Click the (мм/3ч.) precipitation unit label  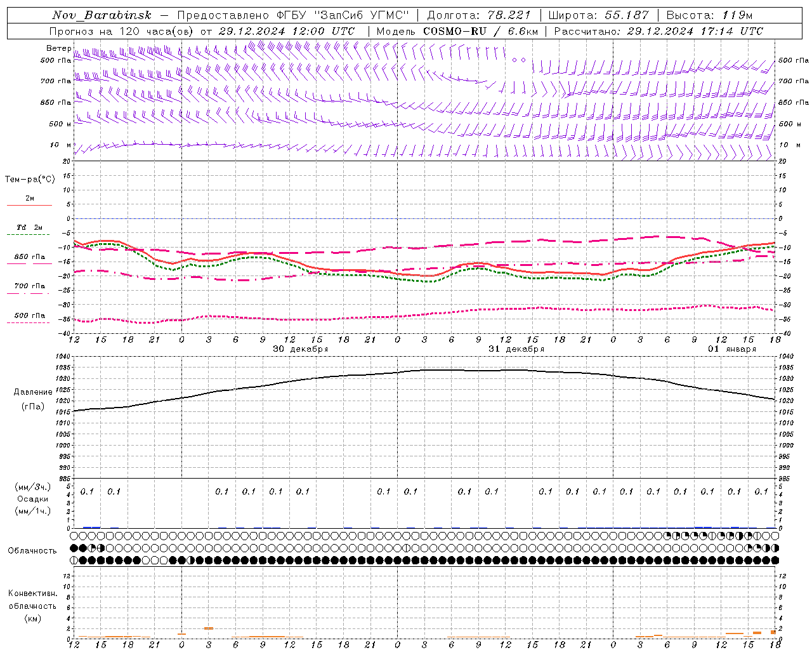32,487
